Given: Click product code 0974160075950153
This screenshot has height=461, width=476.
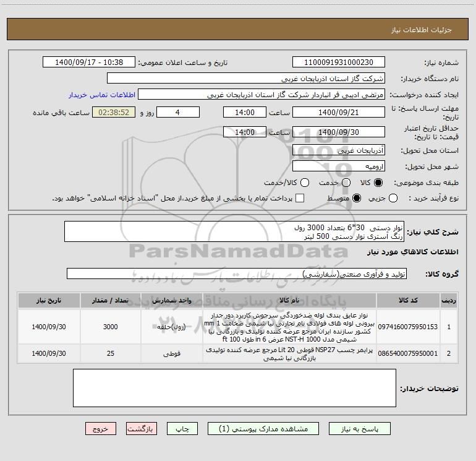Looking at the screenshot, I should [408, 327].
